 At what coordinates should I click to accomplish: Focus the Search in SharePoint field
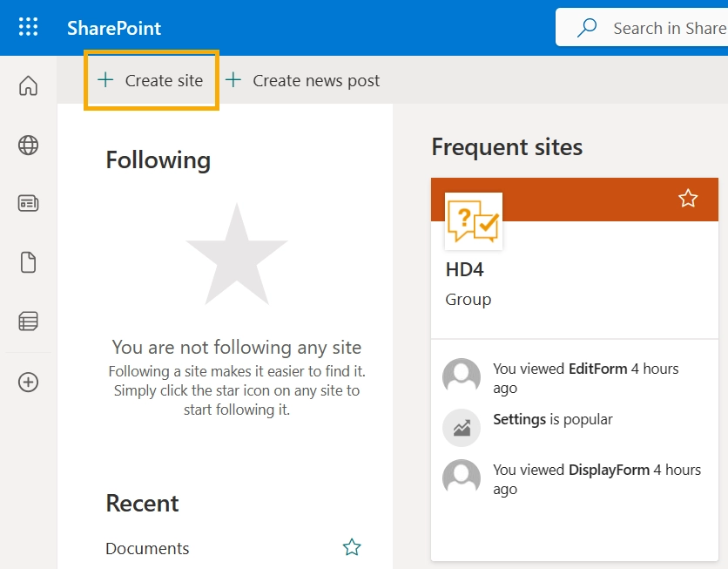[x=642, y=28]
